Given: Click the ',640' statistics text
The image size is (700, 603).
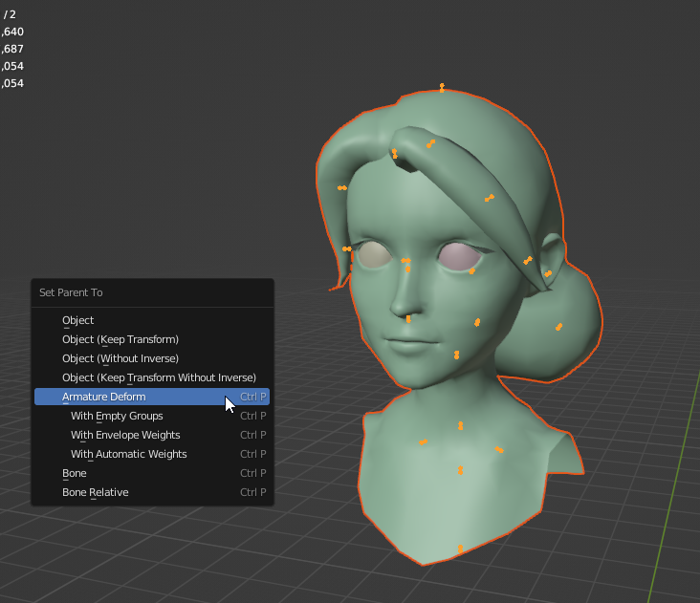Looking at the screenshot, I should click(12, 32).
